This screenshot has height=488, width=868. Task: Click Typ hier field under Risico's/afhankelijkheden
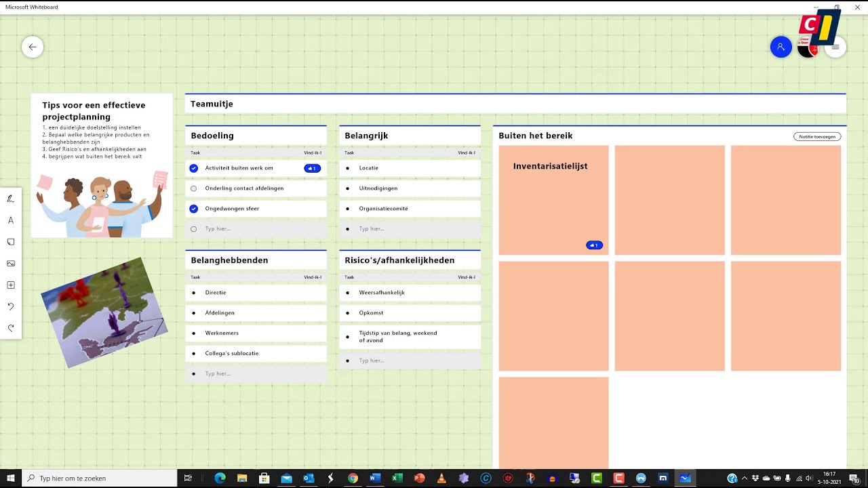pos(410,361)
